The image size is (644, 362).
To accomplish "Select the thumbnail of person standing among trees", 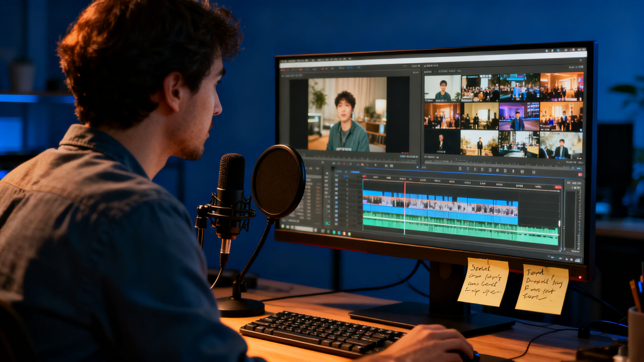I will tap(480, 143).
